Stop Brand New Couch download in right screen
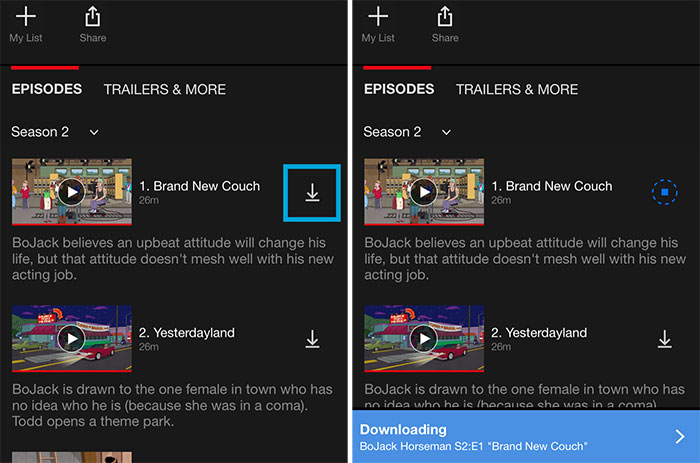This screenshot has width=700, height=463. 664,192
